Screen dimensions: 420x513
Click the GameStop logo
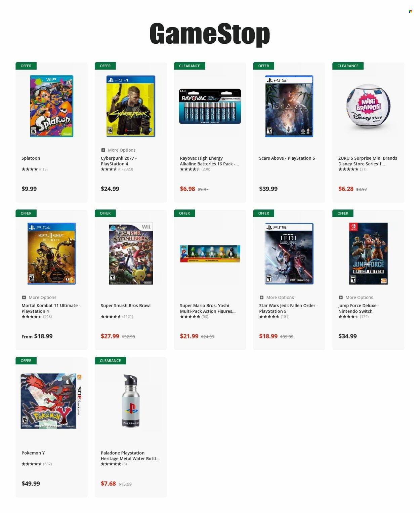click(210, 34)
